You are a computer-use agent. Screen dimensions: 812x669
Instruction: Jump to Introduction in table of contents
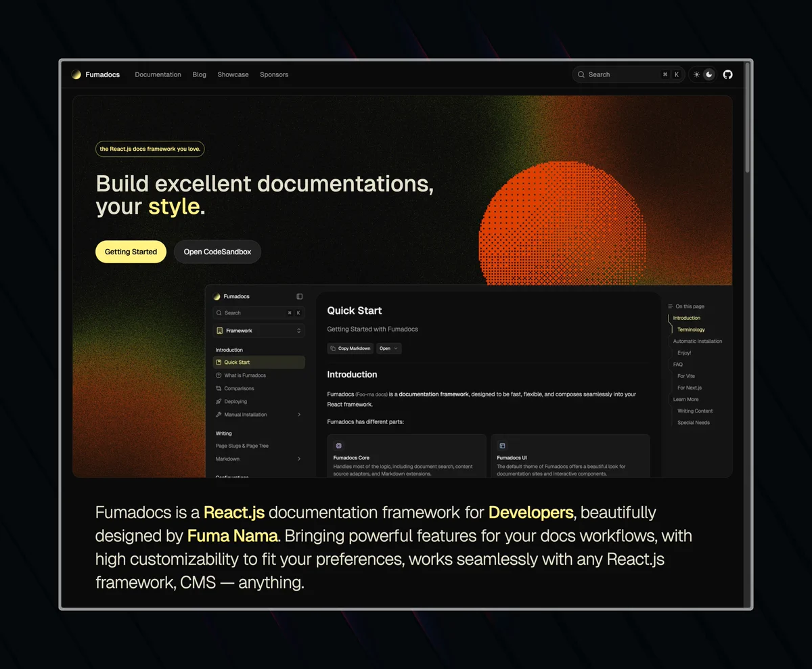point(687,318)
